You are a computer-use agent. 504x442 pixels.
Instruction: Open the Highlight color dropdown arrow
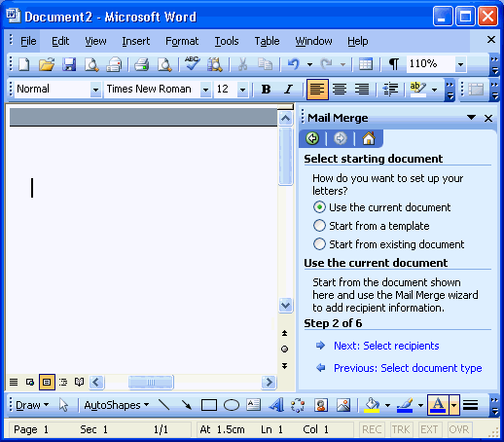coord(434,90)
